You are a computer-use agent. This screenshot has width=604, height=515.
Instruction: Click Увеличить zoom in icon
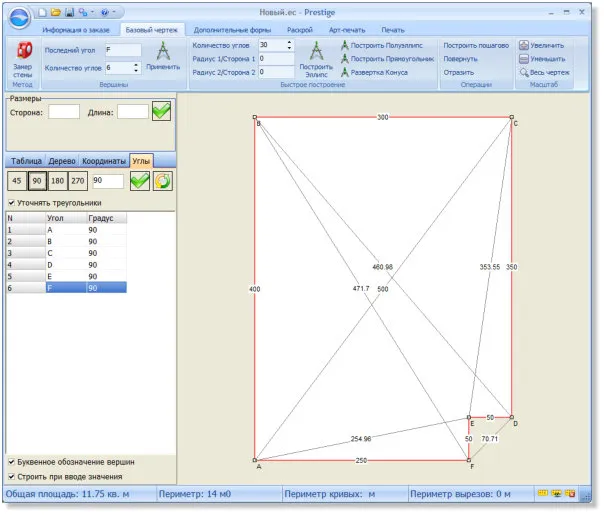(523, 45)
